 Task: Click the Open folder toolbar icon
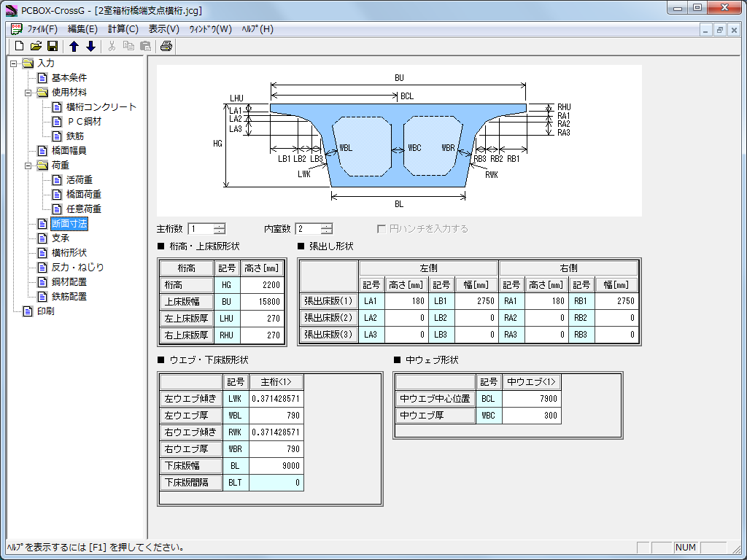pyautogui.click(x=36, y=46)
